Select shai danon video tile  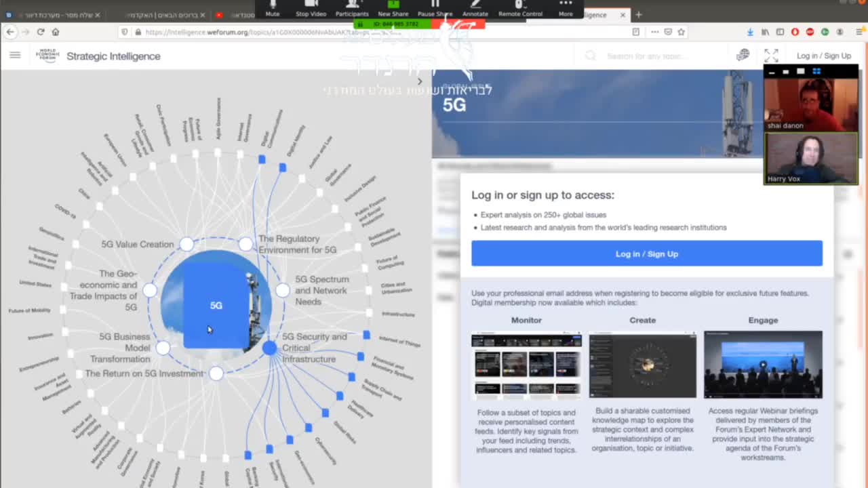click(x=811, y=104)
